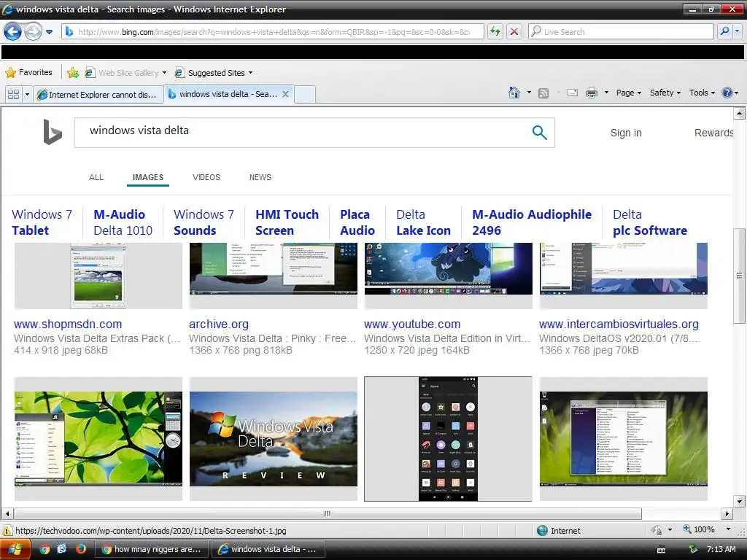Launch Firefox from quick launch
747x560 pixels.
click(x=81, y=549)
